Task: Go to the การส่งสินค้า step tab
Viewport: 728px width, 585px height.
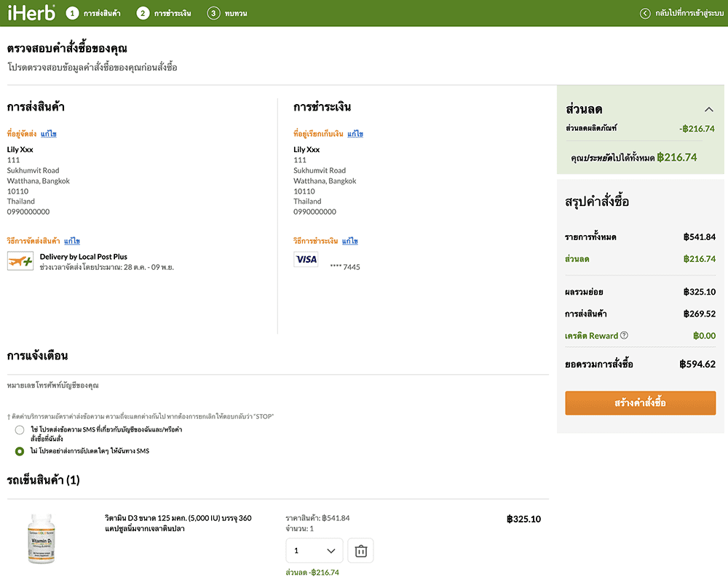Action: (x=102, y=13)
